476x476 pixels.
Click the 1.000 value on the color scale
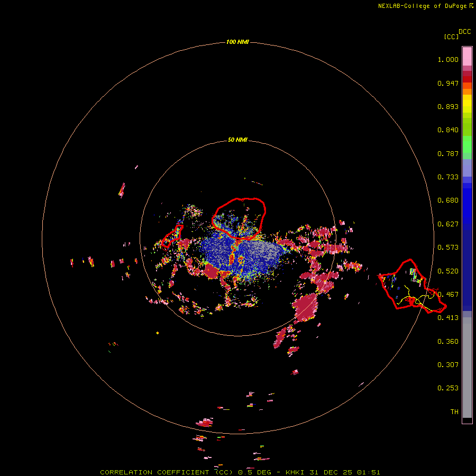pyautogui.click(x=448, y=59)
